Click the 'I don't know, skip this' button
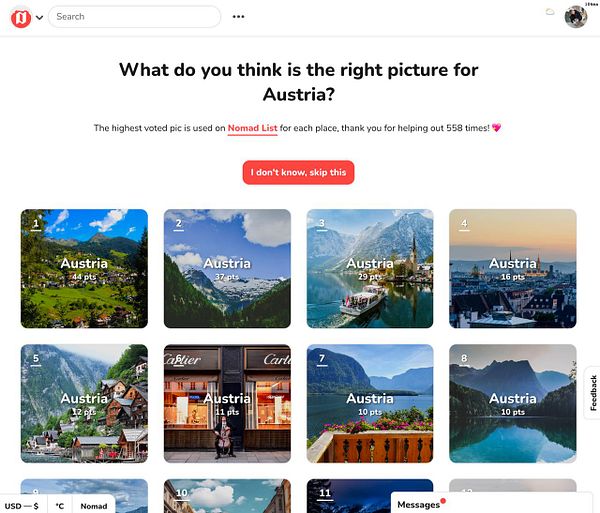600x513 pixels. coord(298,173)
